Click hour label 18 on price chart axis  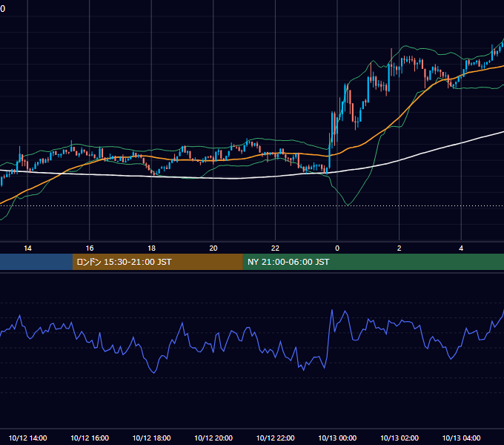tap(151, 248)
